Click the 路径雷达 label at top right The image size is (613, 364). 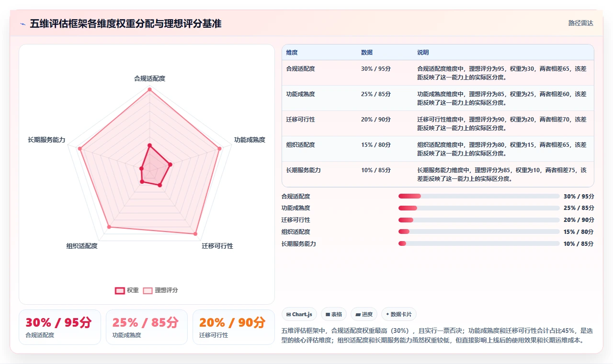tap(580, 23)
